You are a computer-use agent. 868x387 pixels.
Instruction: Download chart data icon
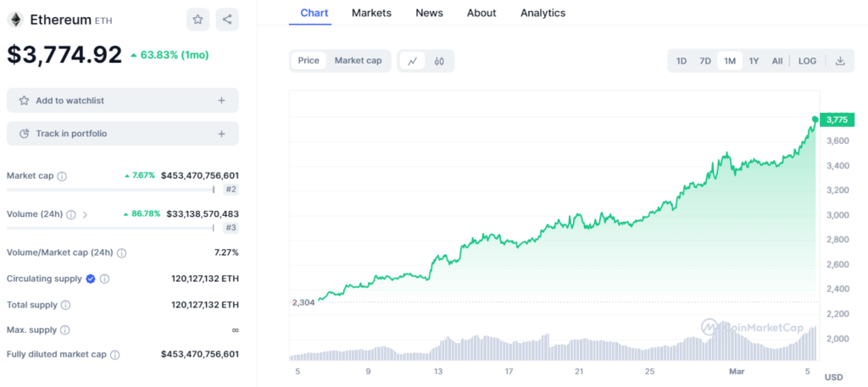click(840, 61)
